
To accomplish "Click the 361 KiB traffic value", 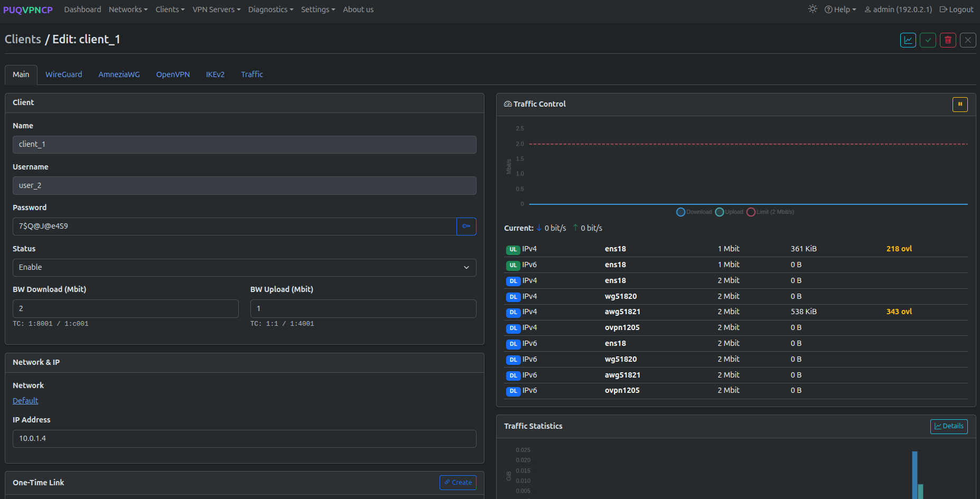I will [804, 249].
